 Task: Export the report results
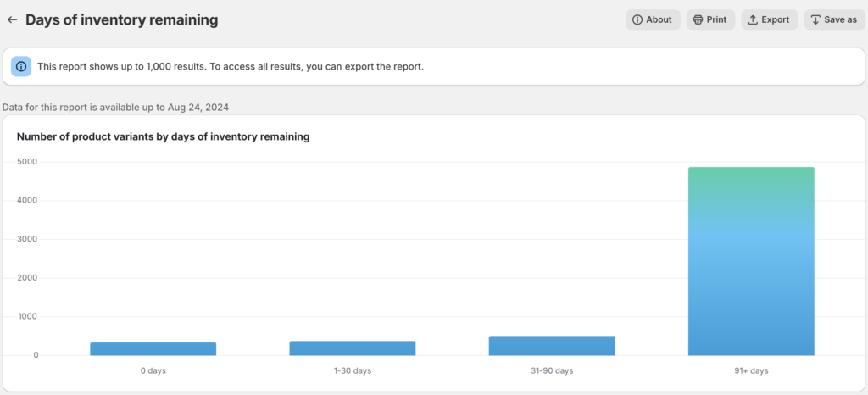[x=770, y=19]
